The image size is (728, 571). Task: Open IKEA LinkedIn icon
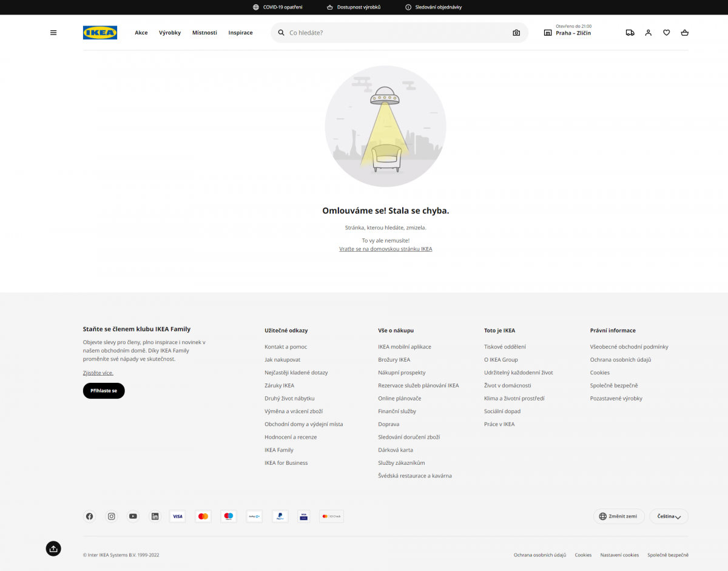(155, 516)
